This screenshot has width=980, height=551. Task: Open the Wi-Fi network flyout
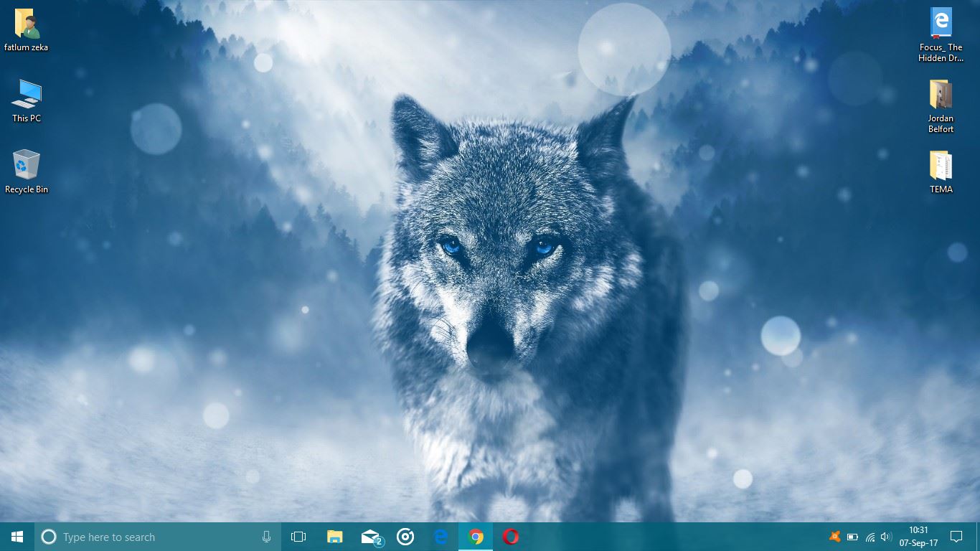[x=870, y=537]
